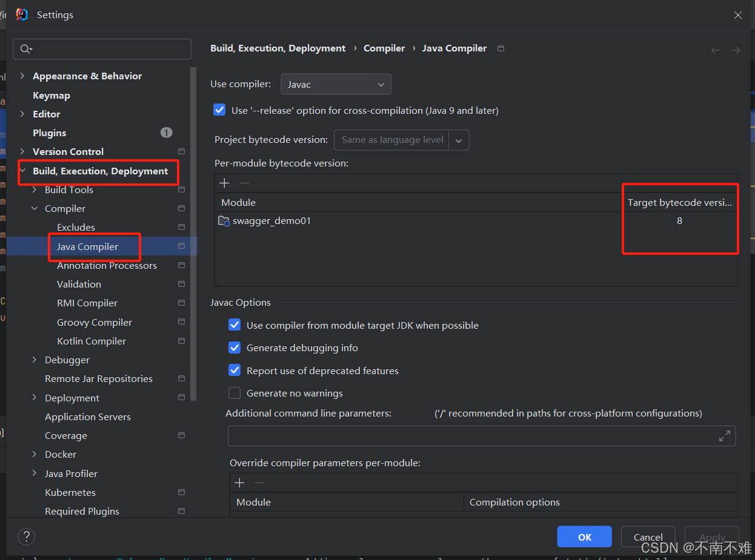This screenshot has height=560, width=755.
Task: Add a per-module bytecode version entry
Action: 225,183
